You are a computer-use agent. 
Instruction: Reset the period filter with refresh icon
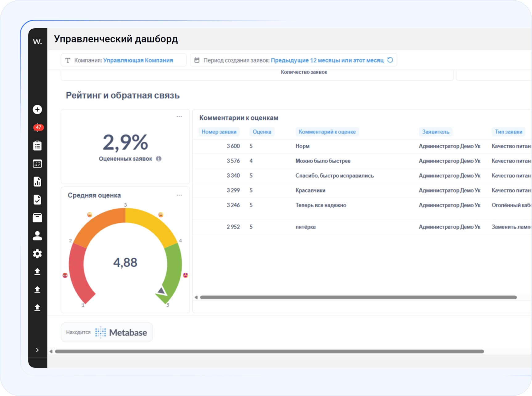(390, 60)
